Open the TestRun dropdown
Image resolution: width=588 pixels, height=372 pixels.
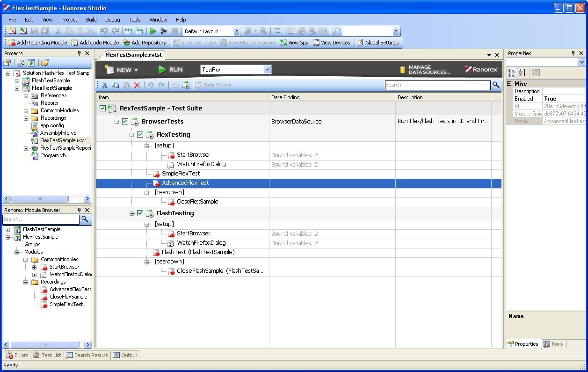pyautogui.click(x=267, y=69)
